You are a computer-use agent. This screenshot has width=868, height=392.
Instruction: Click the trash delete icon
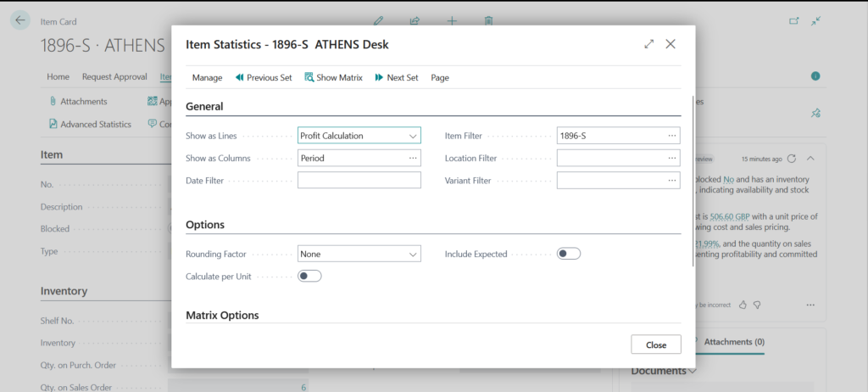488,20
